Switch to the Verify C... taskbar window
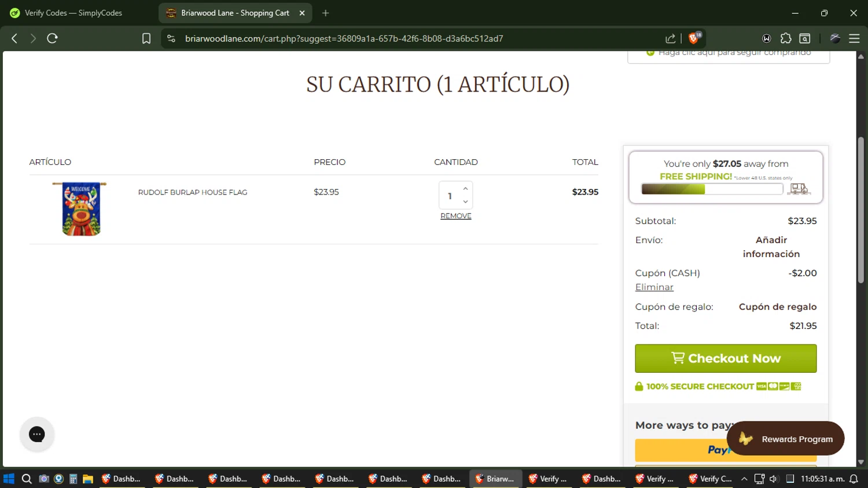 711,479
